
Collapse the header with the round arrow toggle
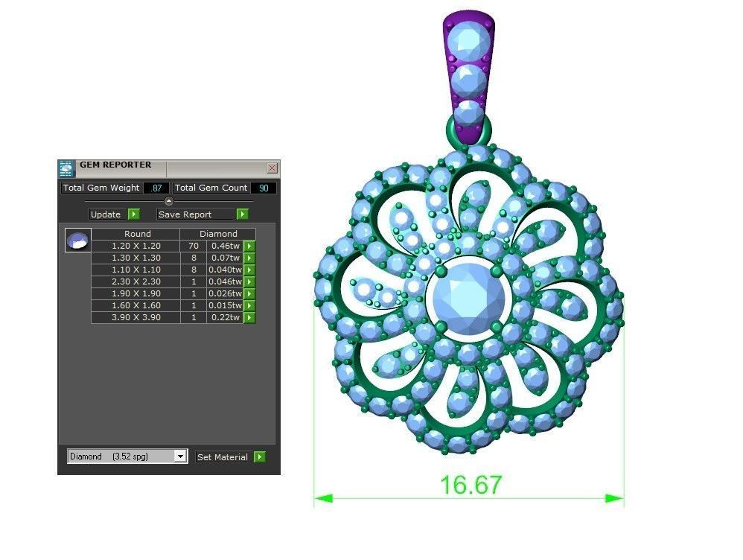(169, 201)
